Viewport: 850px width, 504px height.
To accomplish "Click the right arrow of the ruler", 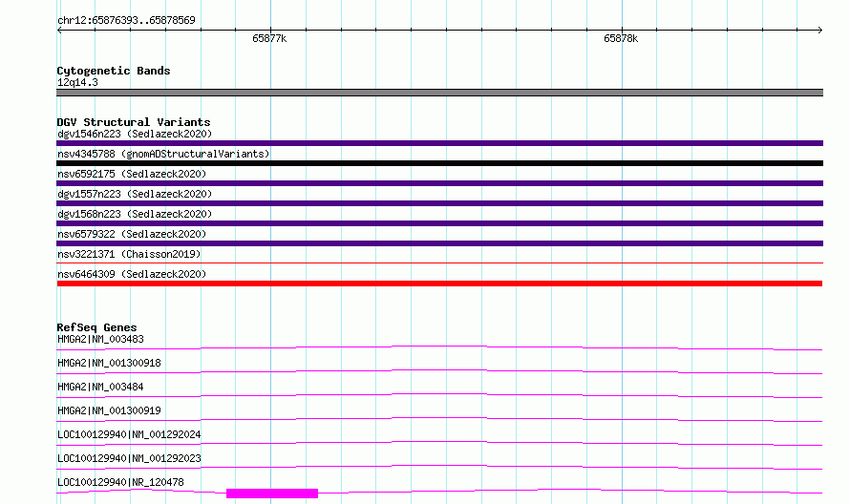I will tap(820, 30).
